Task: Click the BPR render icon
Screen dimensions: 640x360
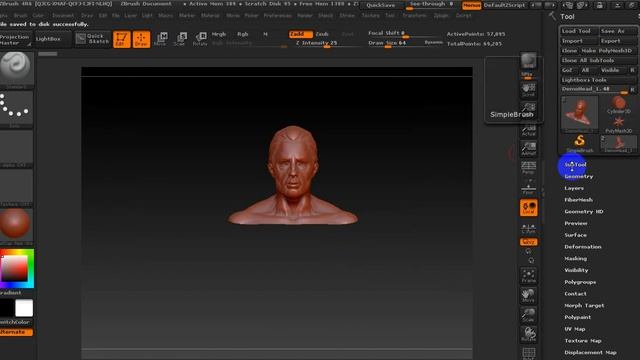Action: point(529,61)
